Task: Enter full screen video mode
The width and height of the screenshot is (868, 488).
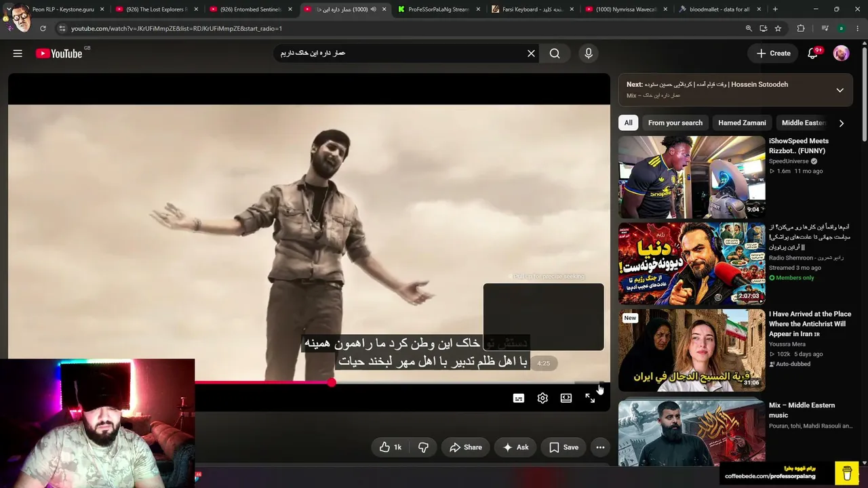Action: [x=590, y=399]
